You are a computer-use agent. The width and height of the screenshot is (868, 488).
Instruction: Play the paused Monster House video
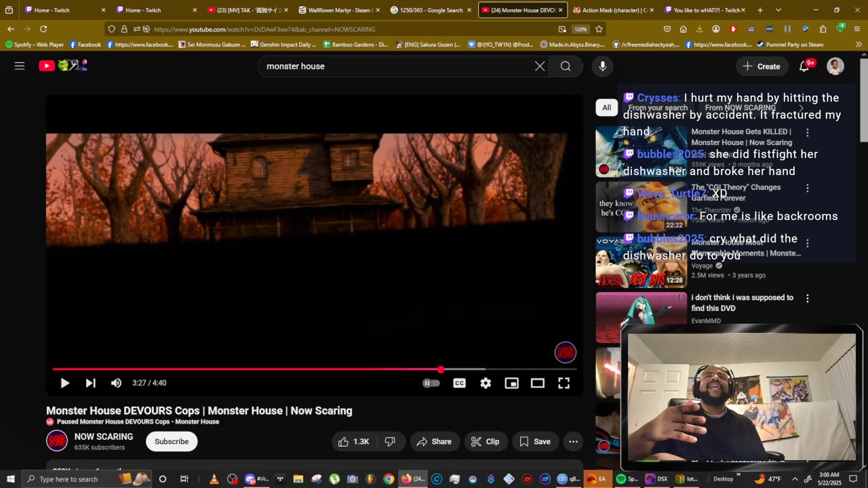pyautogui.click(x=64, y=383)
